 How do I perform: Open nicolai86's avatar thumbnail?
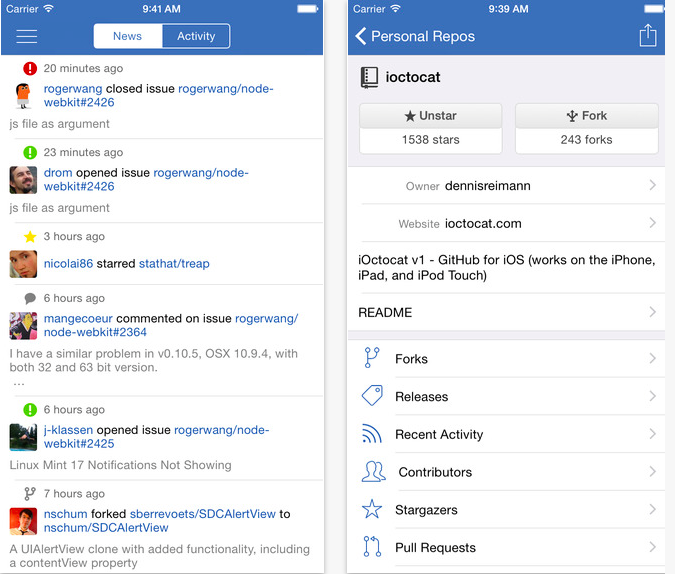click(x=23, y=264)
